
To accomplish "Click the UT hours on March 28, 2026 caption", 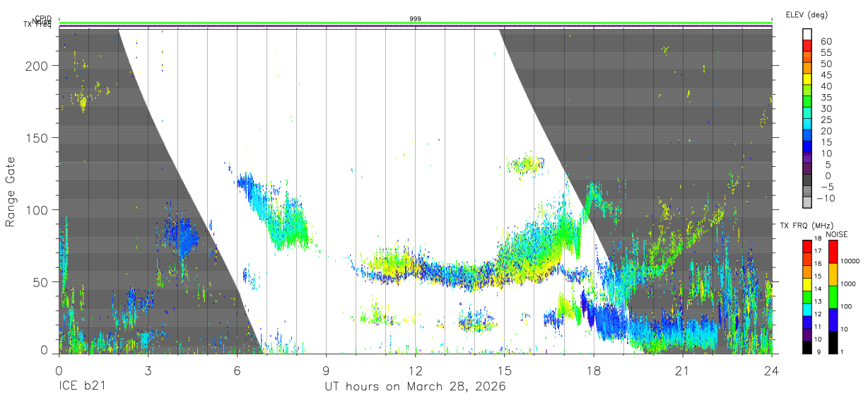I will (x=416, y=387).
